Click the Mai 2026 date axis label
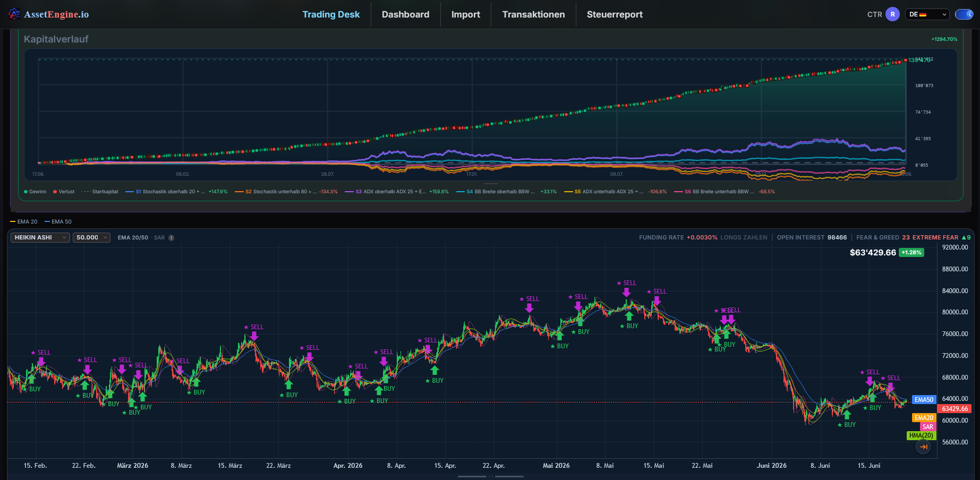 (556, 466)
